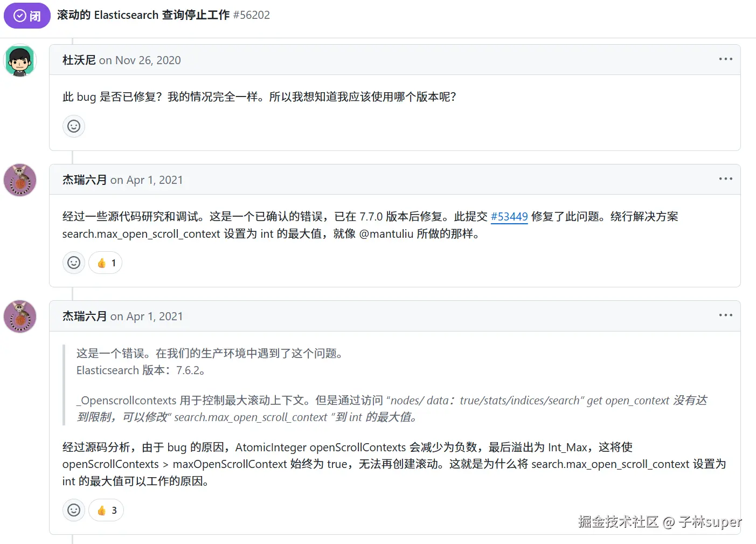Click the purple closed status badge
Viewport: 756px width, 544px height.
pos(27,16)
